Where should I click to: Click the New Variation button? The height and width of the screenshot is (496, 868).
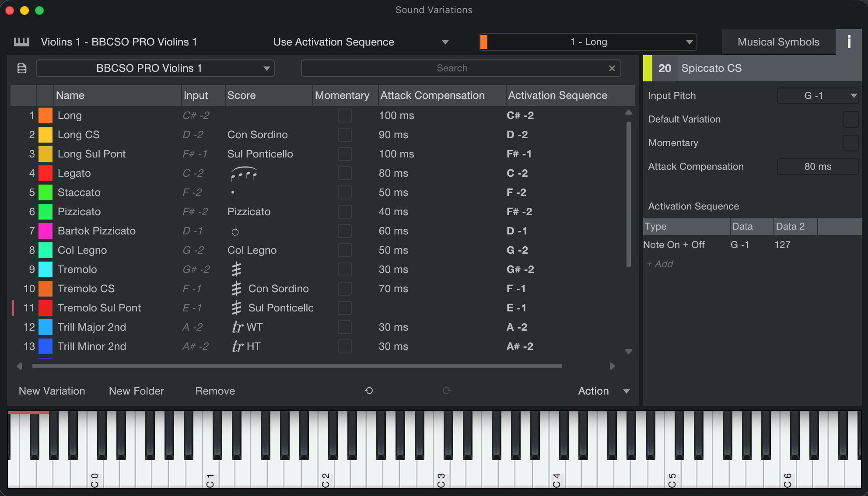click(x=52, y=391)
